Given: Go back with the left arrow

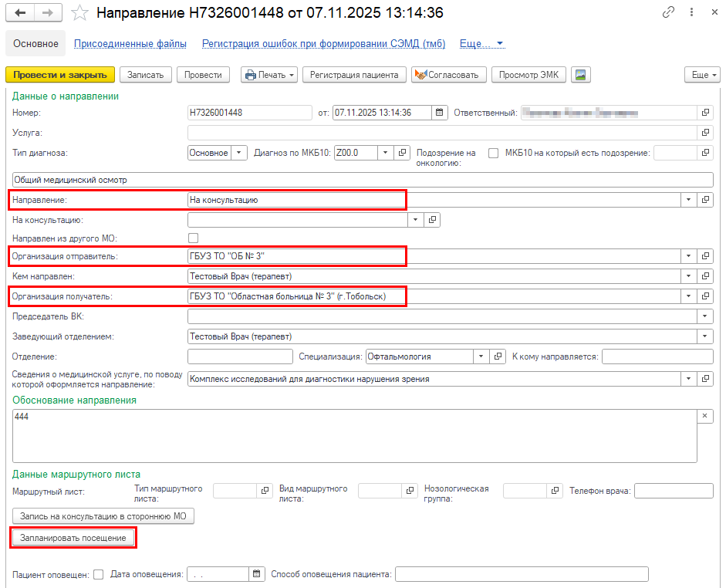Looking at the screenshot, I should point(20,13).
